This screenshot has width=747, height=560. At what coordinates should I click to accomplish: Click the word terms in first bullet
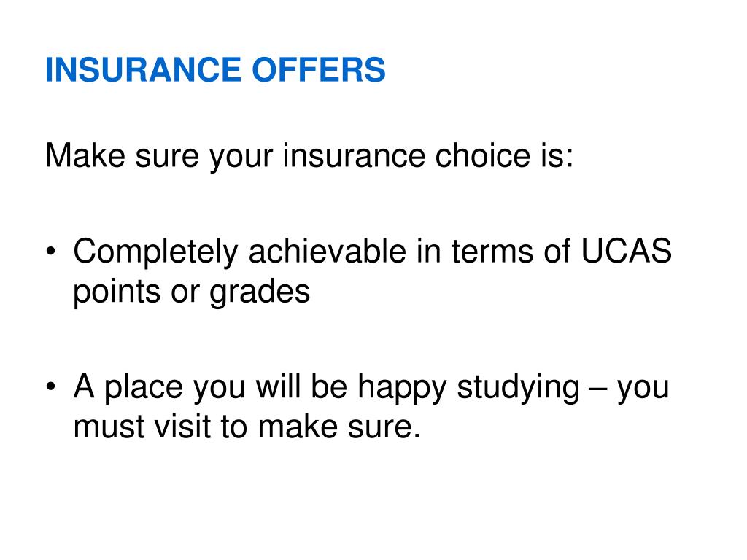pos(492,252)
